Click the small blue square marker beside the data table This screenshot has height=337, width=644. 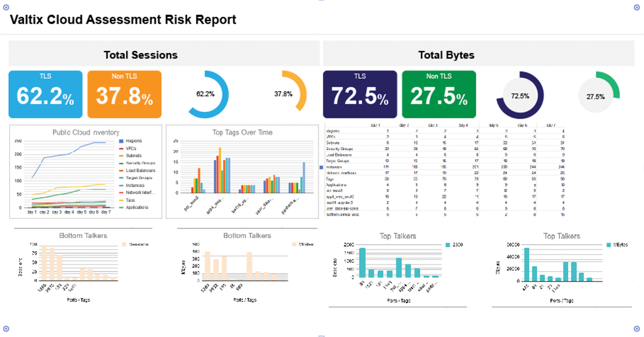click(x=320, y=166)
